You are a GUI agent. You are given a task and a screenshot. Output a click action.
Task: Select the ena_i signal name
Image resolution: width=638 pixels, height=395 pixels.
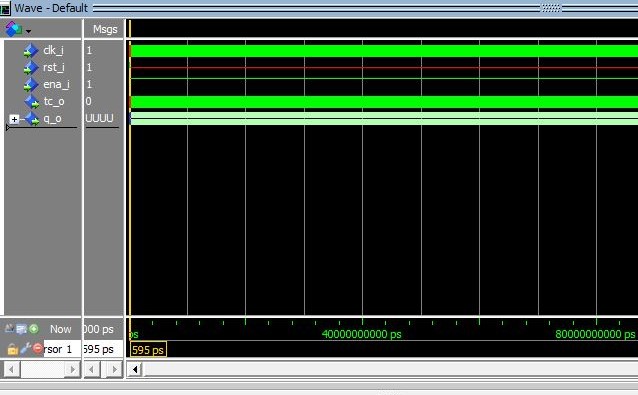pyautogui.click(x=56, y=84)
